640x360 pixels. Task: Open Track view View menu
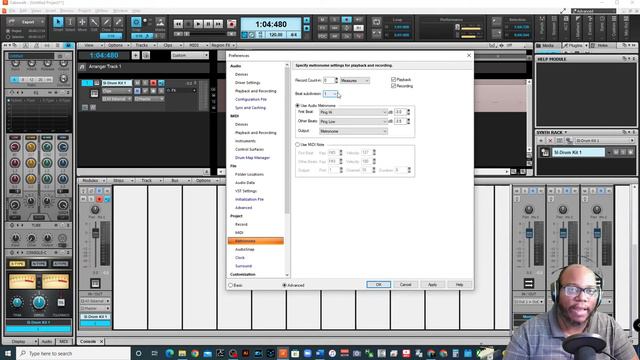point(90,45)
